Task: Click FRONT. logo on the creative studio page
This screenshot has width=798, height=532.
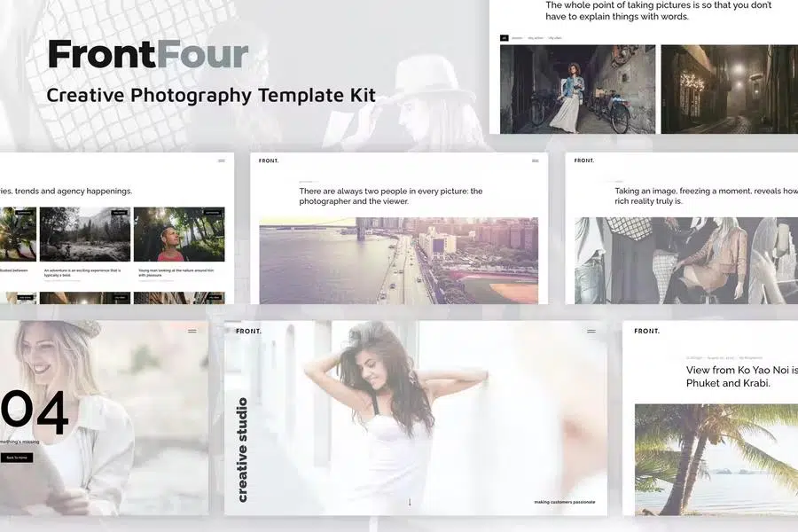Action: pos(248,331)
